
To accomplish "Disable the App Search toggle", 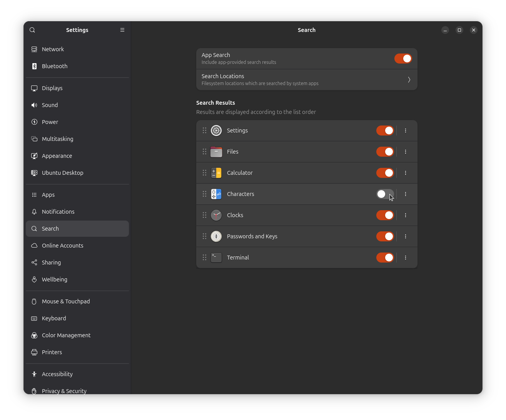I will [x=403, y=59].
